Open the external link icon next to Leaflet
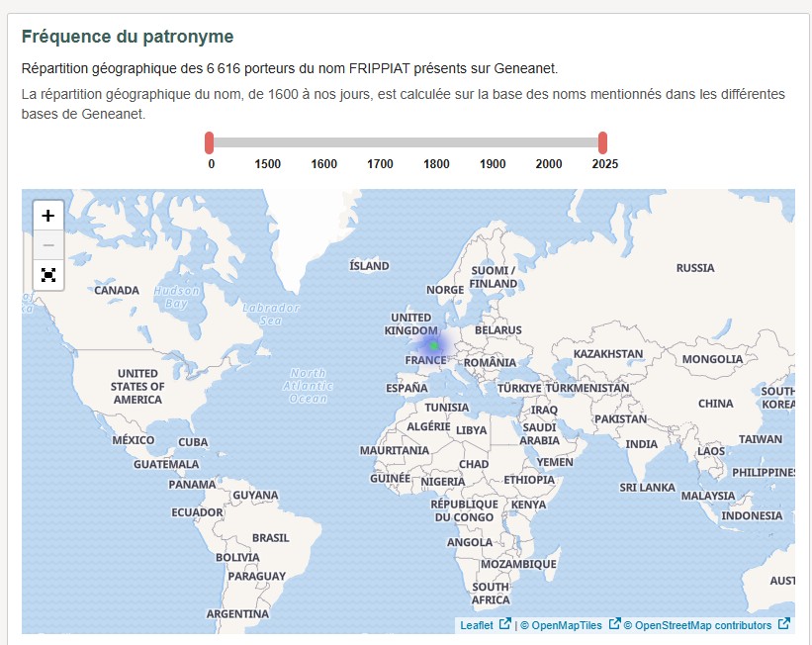This screenshot has height=645, width=812. 506,624
